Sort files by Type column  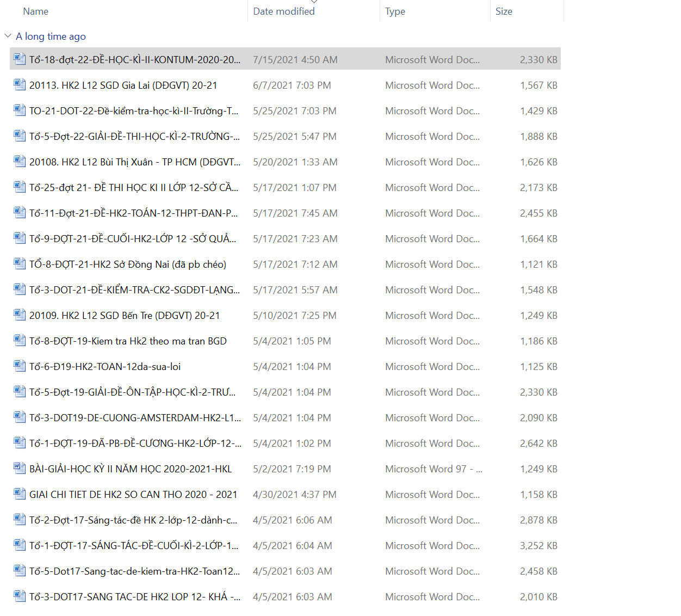(x=395, y=11)
